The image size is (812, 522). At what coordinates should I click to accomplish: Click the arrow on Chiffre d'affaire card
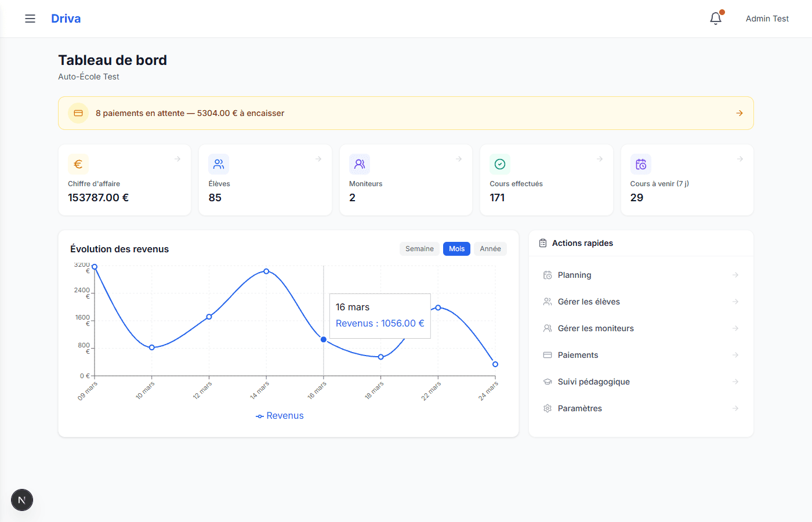pyautogui.click(x=177, y=159)
